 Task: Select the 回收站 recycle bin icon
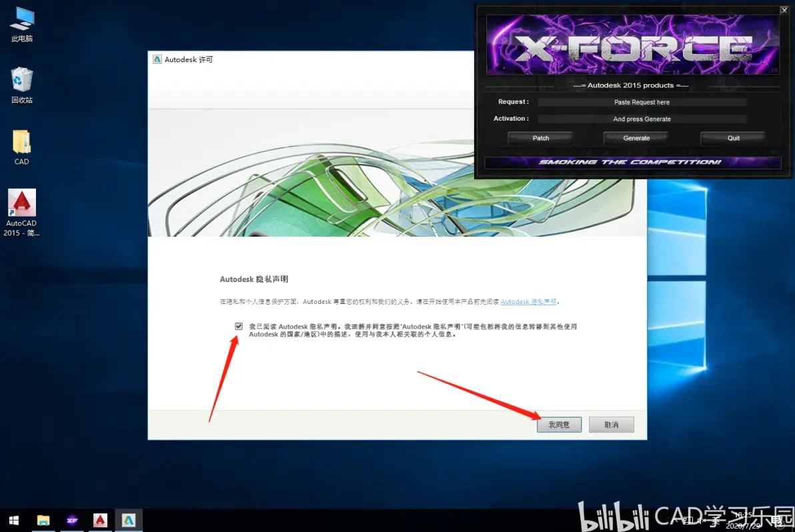[22, 85]
